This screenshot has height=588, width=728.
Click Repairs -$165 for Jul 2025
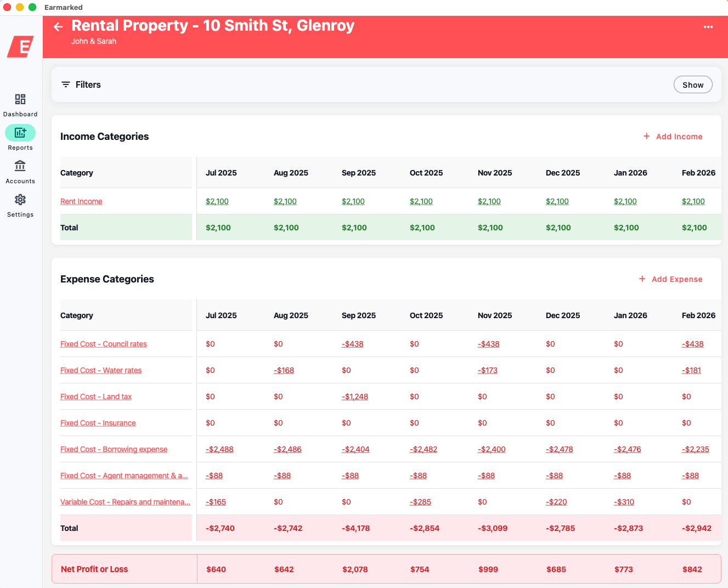pyautogui.click(x=216, y=502)
